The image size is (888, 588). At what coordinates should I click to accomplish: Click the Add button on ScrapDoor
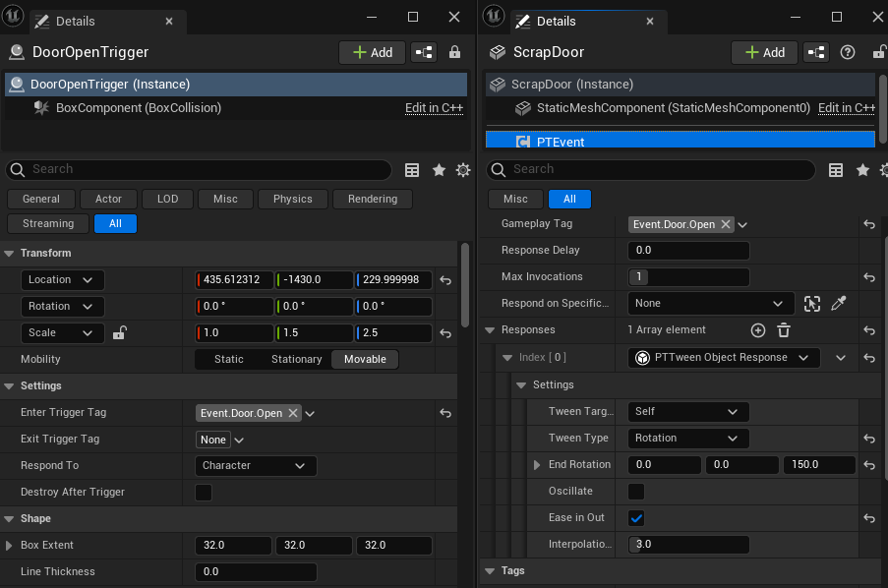coord(764,52)
